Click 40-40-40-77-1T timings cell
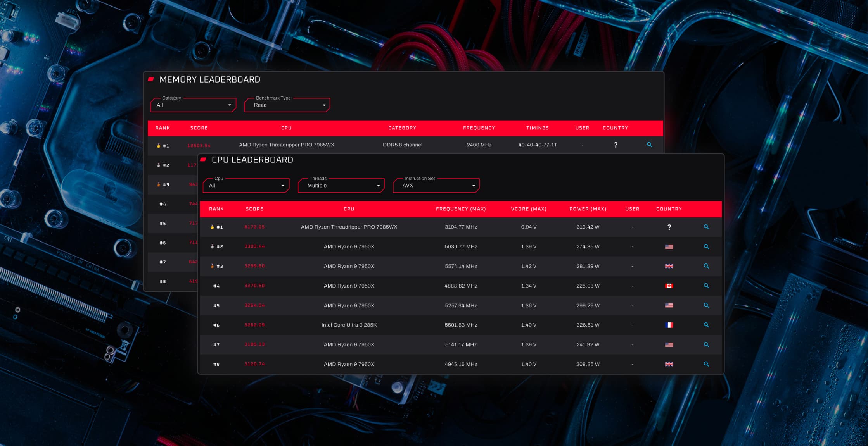 click(x=538, y=145)
